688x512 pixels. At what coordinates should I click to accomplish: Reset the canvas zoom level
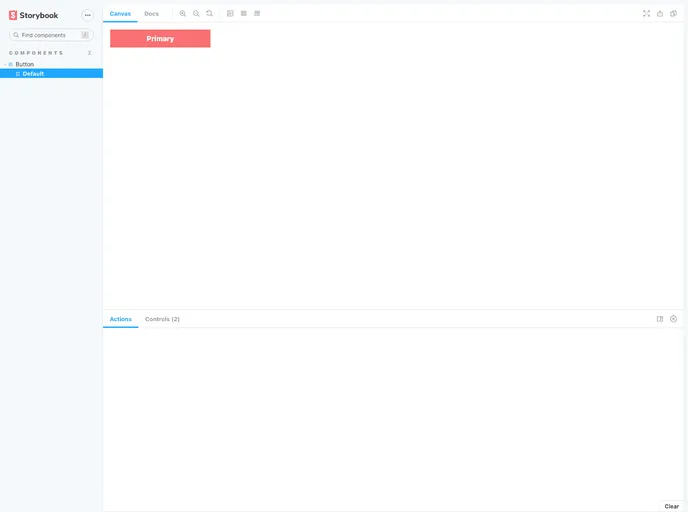[209, 13]
